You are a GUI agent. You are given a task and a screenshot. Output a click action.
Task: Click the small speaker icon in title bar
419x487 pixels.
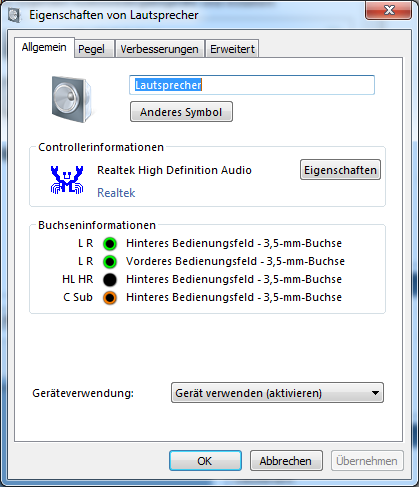tap(14, 15)
